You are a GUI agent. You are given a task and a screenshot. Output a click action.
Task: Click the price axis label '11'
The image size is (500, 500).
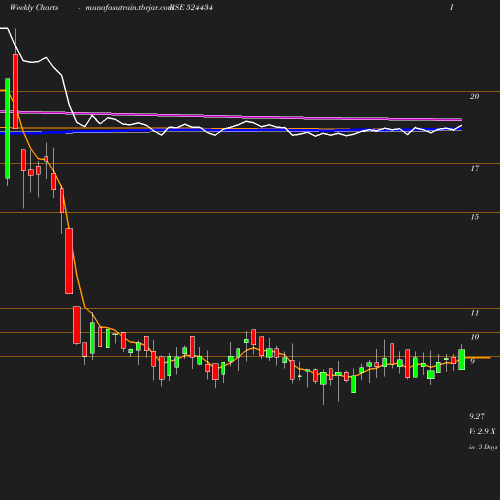474,313
